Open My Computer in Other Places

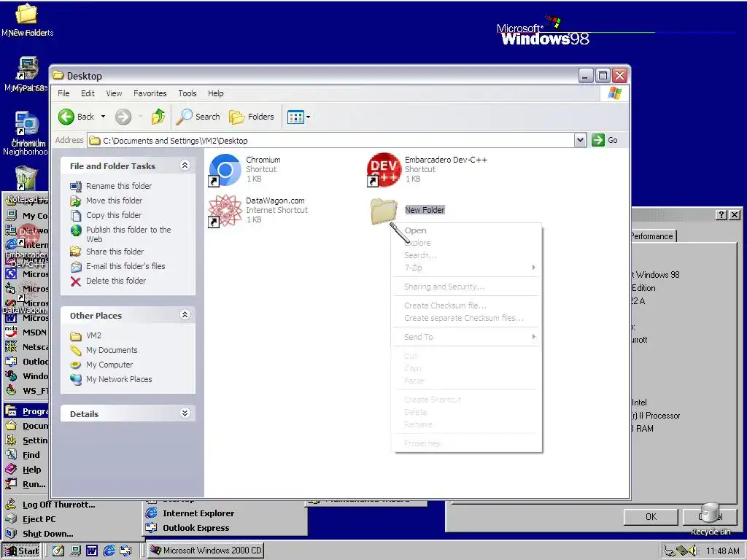pos(109,365)
